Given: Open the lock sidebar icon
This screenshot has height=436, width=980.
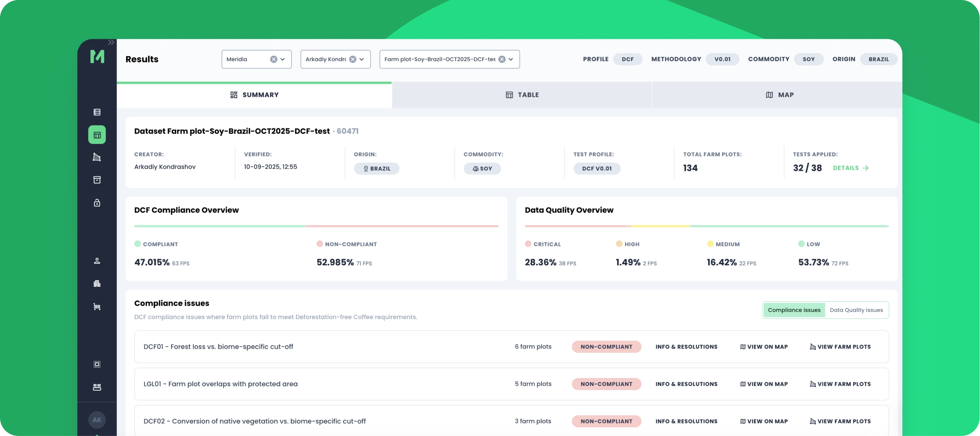Looking at the screenshot, I should click(x=97, y=203).
